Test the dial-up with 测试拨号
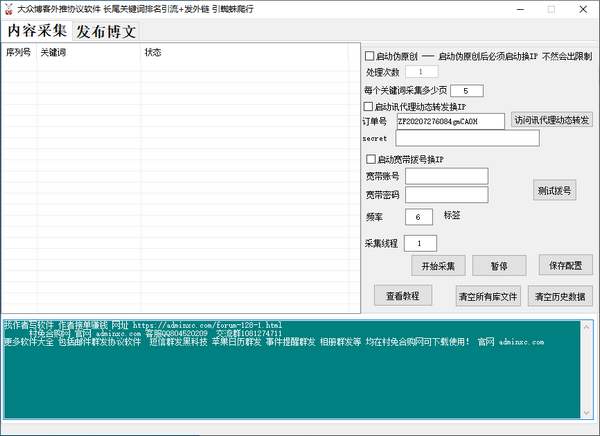The image size is (600, 436). pos(554,191)
